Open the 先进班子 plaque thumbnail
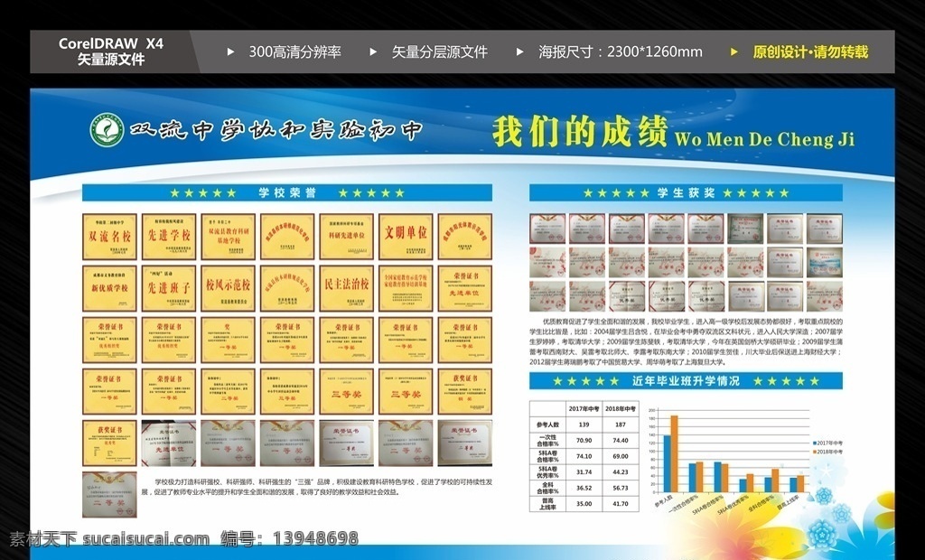 click(x=169, y=288)
